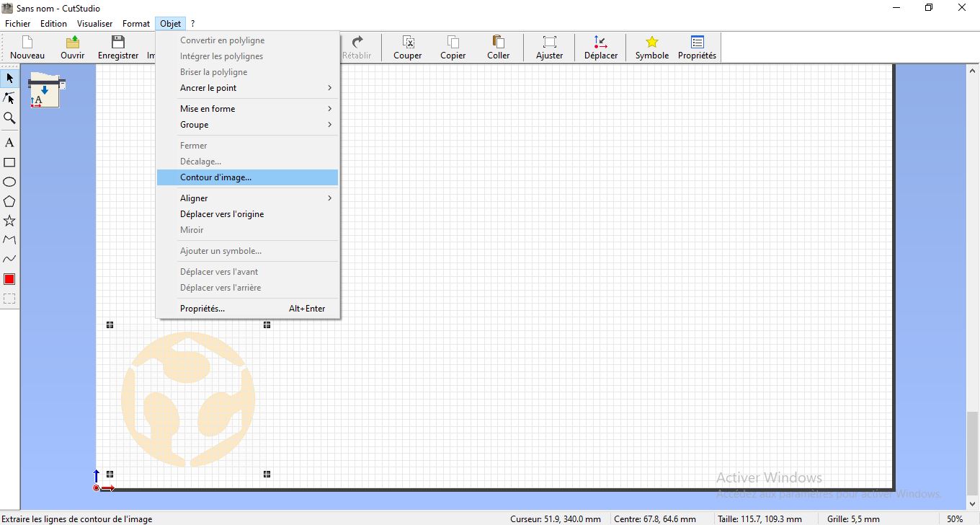Image resolution: width=980 pixels, height=525 pixels.
Task: Expand the Aligner submenu
Action: pyautogui.click(x=247, y=198)
